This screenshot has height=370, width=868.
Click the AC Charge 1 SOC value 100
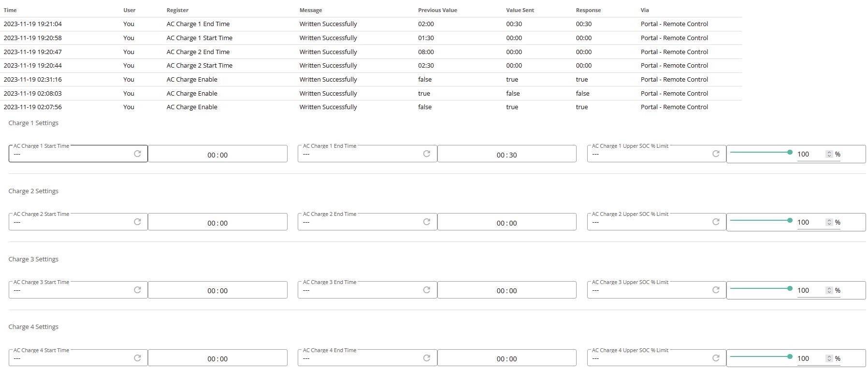coord(803,154)
